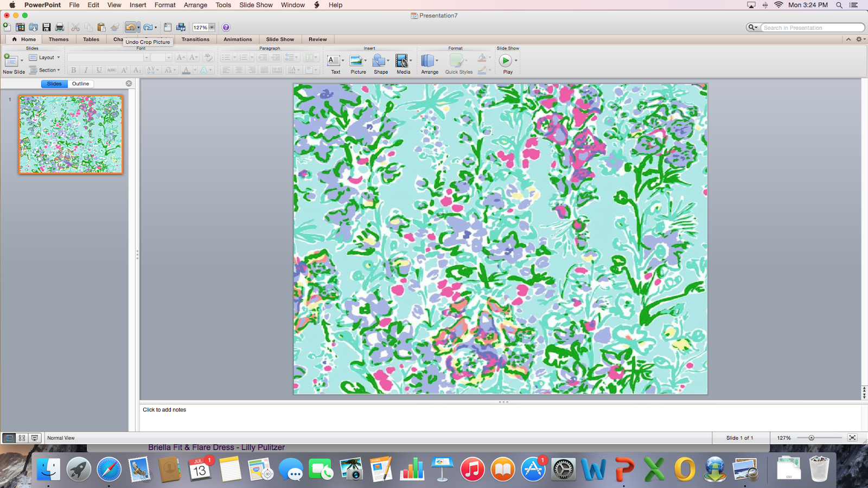The width and height of the screenshot is (868, 488).
Task: Start Slide Show view from status bar
Action: pos(35,438)
